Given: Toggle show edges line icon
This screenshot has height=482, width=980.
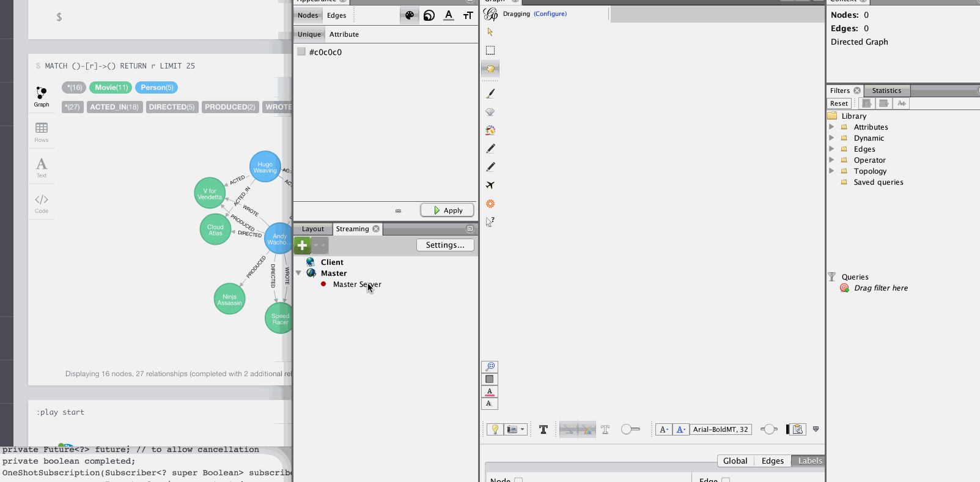Looking at the screenshot, I should click(x=569, y=429).
